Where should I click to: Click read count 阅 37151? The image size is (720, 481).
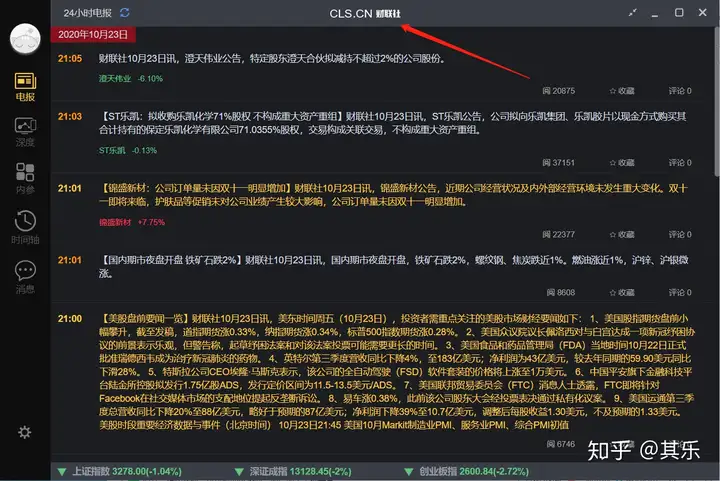point(558,162)
